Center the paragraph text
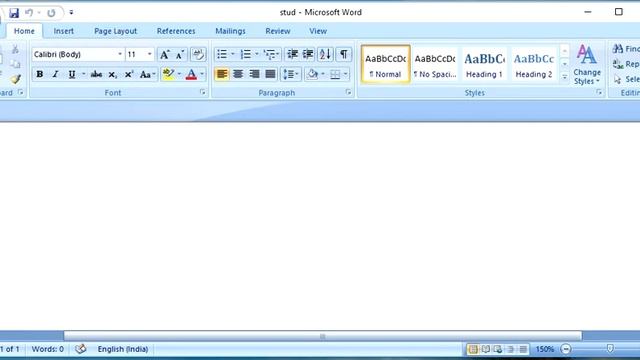The image size is (640, 360). click(x=238, y=74)
